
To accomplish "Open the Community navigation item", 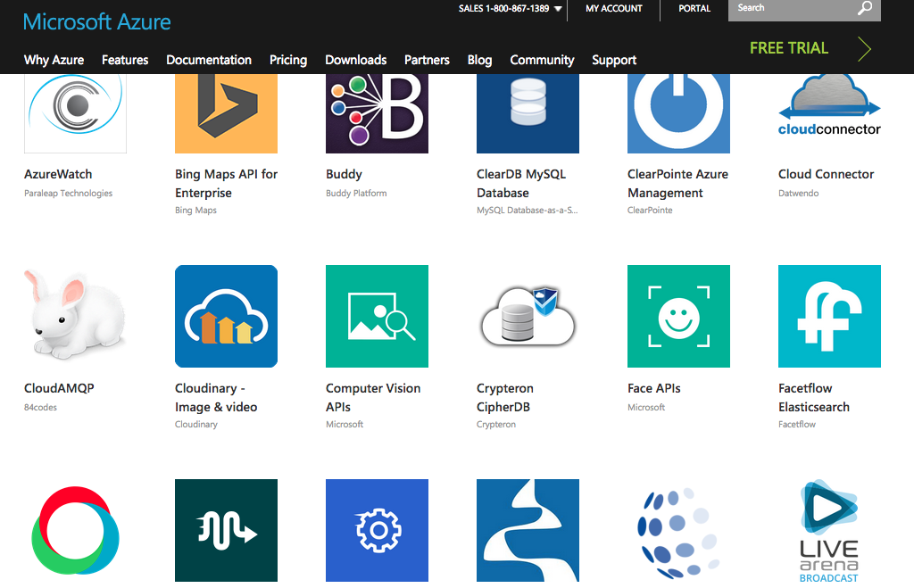I will pyautogui.click(x=542, y=60).
